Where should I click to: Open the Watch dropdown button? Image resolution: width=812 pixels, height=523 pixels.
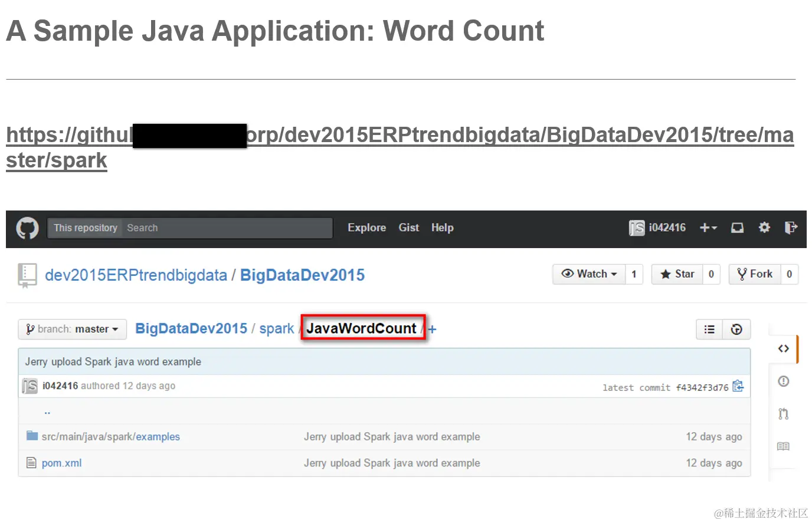(x=589, y=274)
